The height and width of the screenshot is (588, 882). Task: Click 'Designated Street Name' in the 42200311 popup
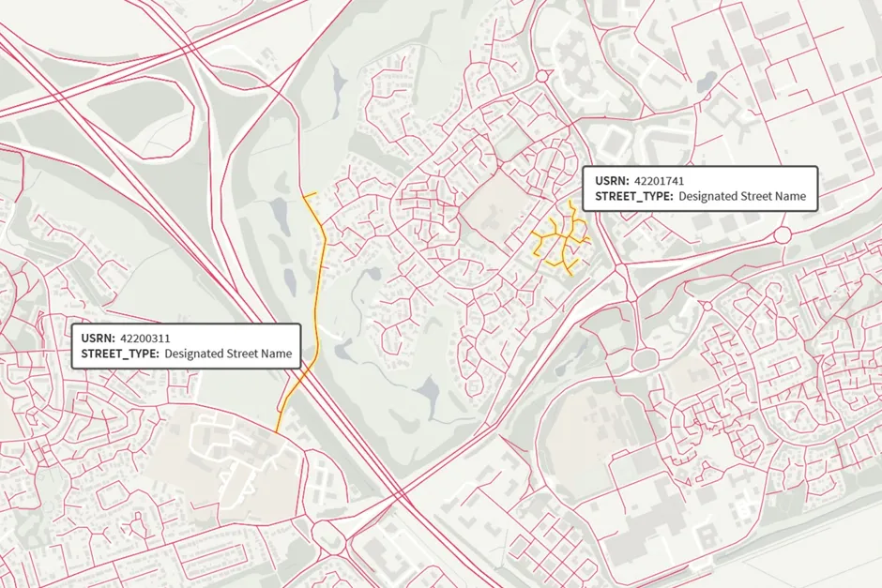[x=228, y=354]
